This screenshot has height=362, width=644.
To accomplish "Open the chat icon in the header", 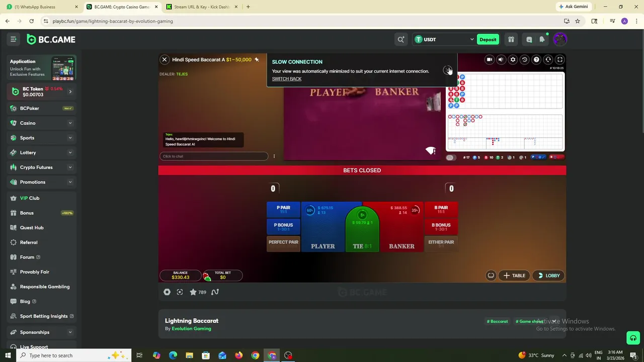I will [529, 39].
